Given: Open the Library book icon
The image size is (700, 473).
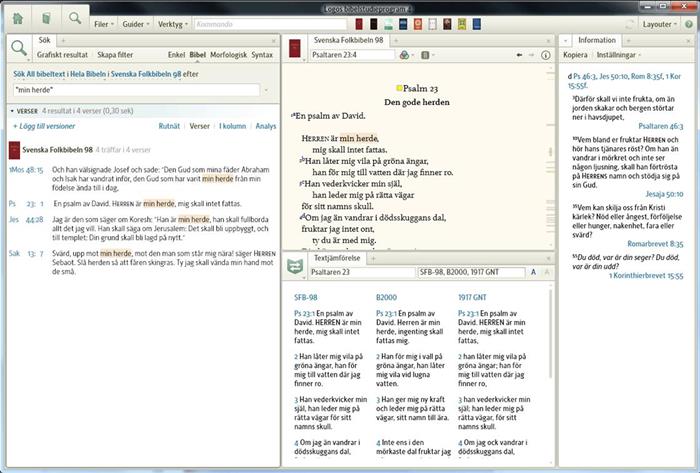Looking at the screenshot, I should pos(46,18).
